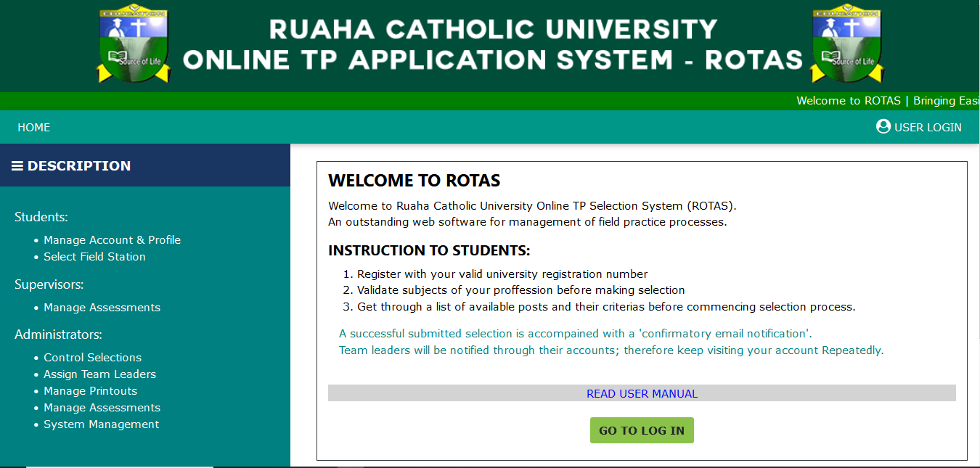Click the scrolling Welcome to ROTAS marquee

887,101
